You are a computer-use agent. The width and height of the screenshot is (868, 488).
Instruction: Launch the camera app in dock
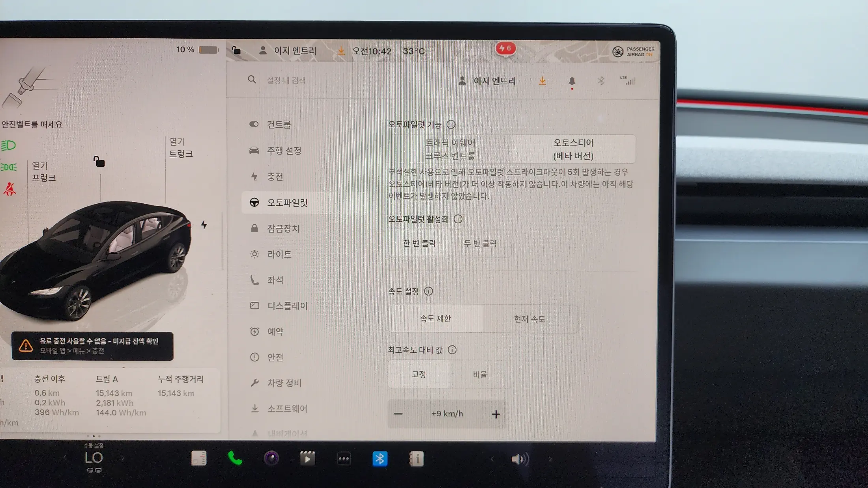click(271, 458)
